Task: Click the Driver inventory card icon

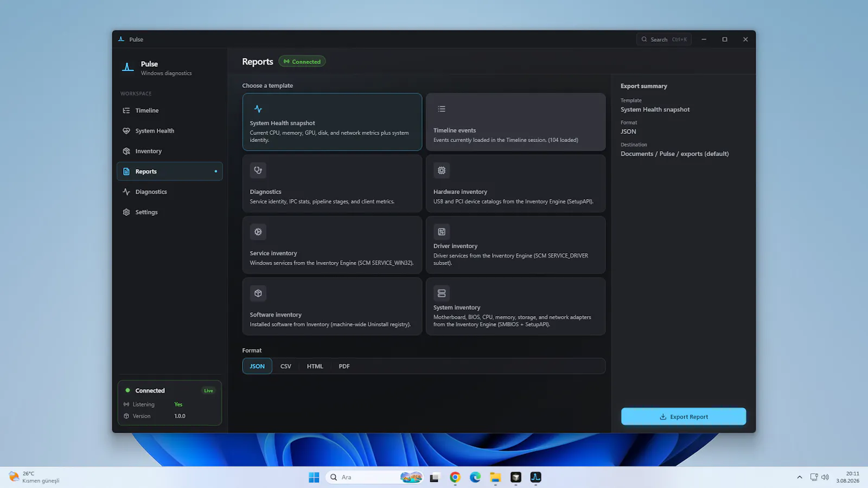Action: coord(442,232)
